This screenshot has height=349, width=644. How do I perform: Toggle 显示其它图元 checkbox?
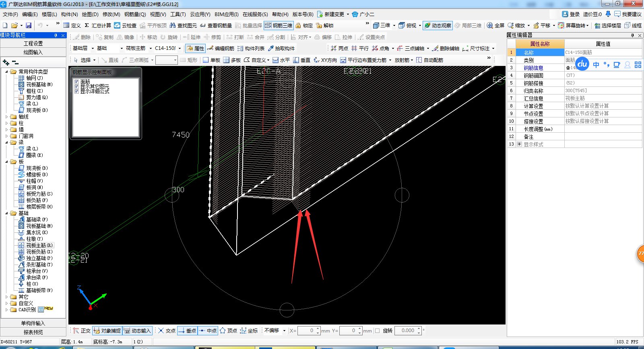coord(76,86)
